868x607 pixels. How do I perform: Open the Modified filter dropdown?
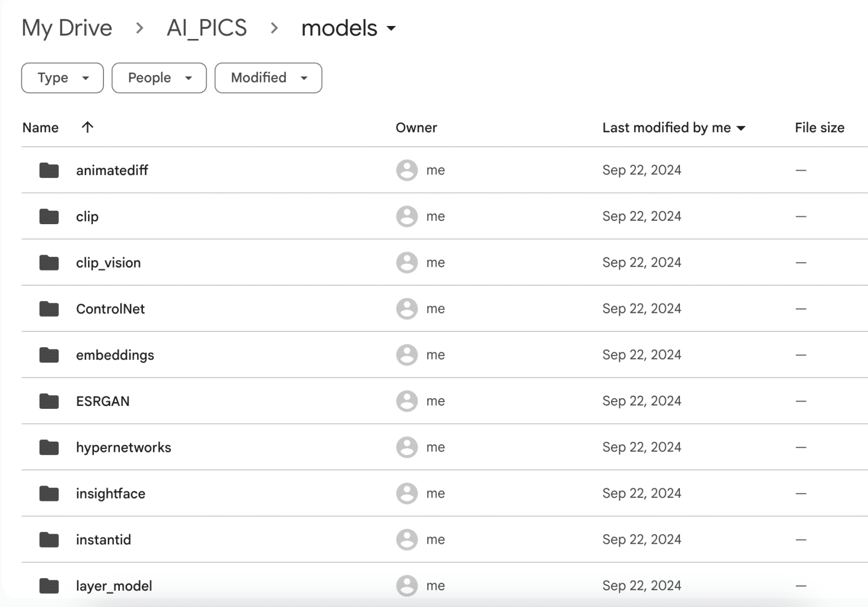268,78
